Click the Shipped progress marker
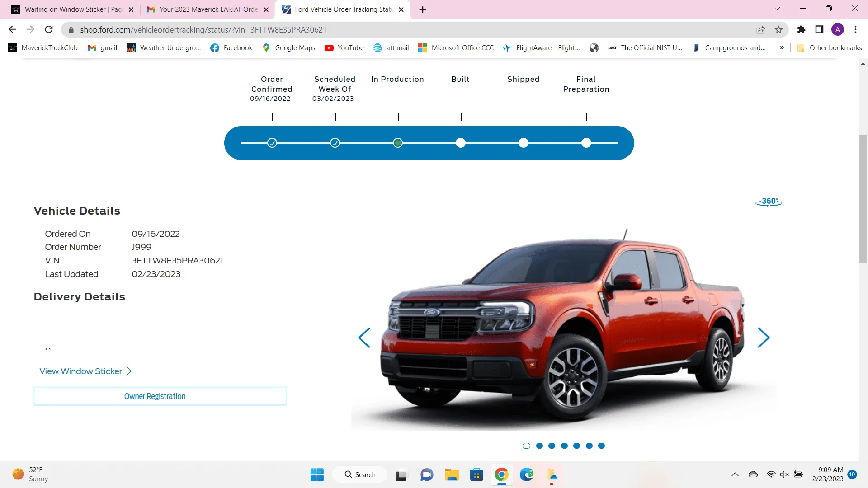 pyautogui.click(x=524, y=143)
